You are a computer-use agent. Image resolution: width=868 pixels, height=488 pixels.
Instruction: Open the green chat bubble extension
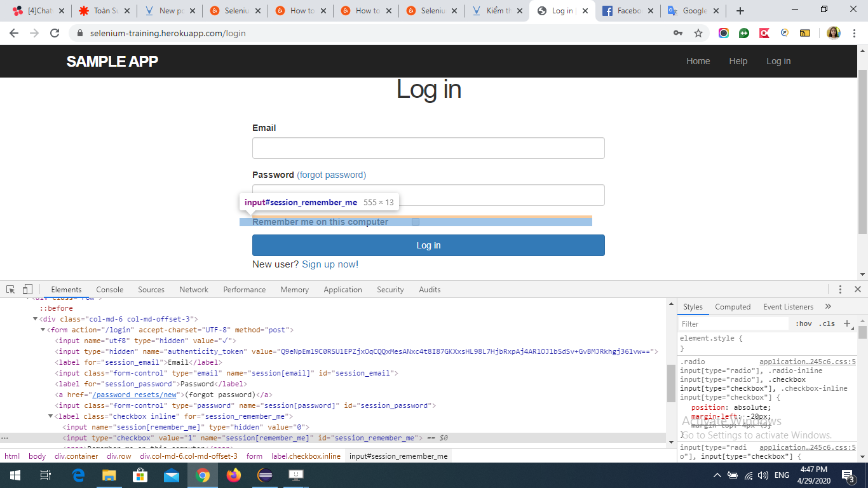(x=744, y=33)
